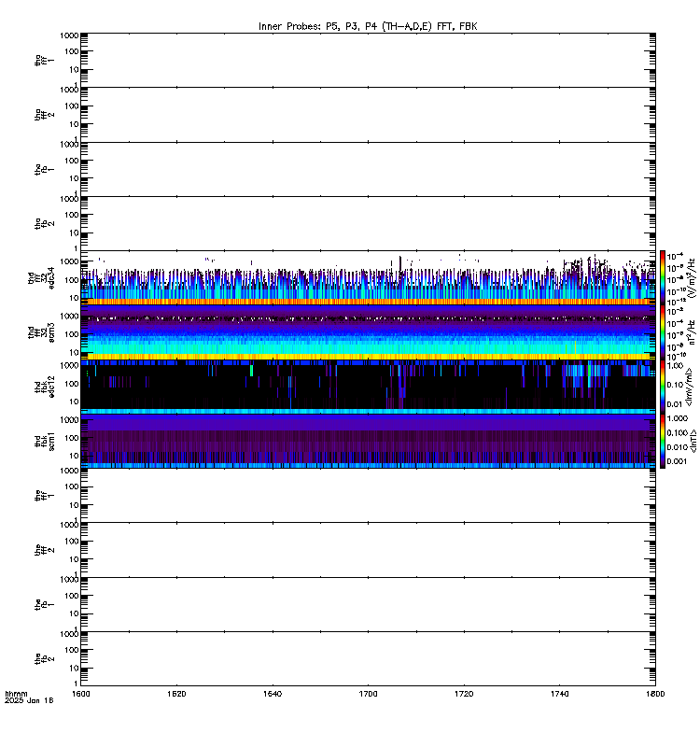
Task: Click the '100' y-axis tick of tha fff 1
Action: tap(72, 51)
